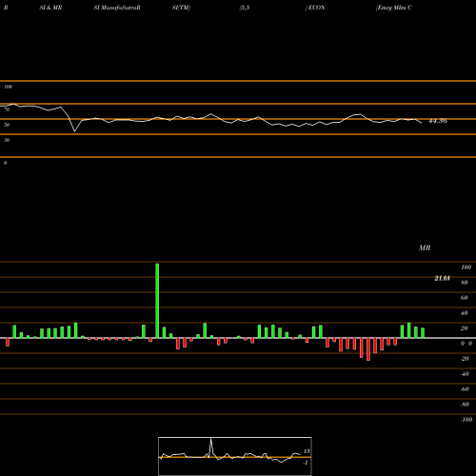Click the MR panel title label

[x=425, y=248]
